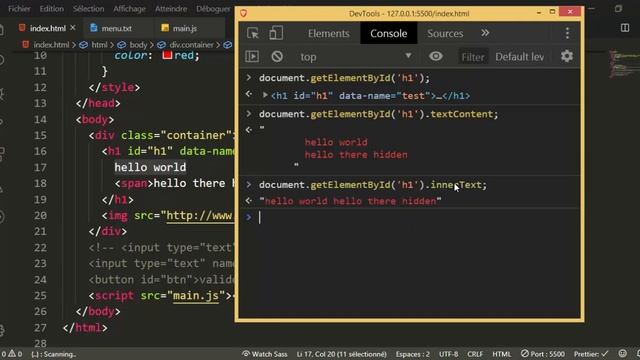The height and width of the screenshot is (360, 640).
Task: Click the menu.txt tab file icon
Action: (93, 28)
